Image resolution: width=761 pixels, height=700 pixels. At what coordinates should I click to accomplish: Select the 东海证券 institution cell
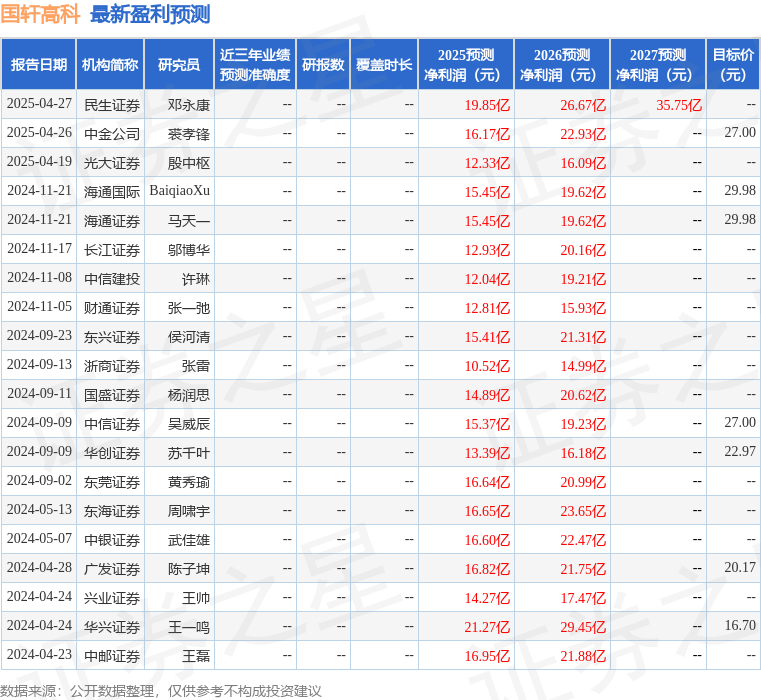[x=112, y=511]
